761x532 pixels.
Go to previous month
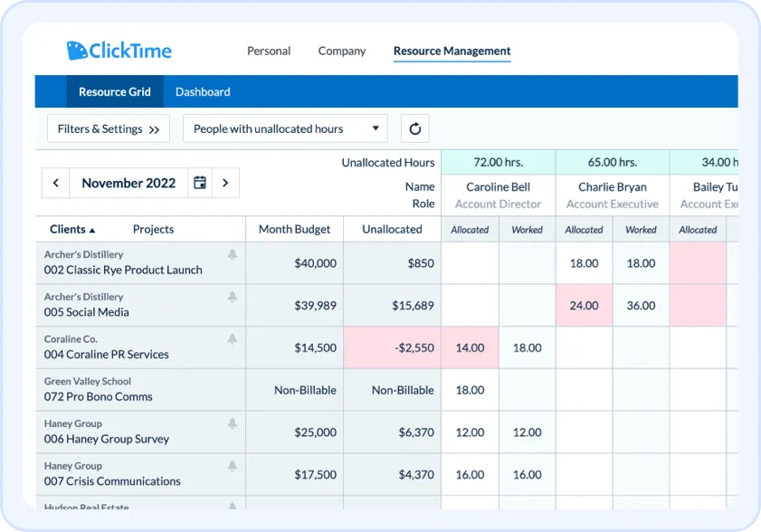(56, 183)
